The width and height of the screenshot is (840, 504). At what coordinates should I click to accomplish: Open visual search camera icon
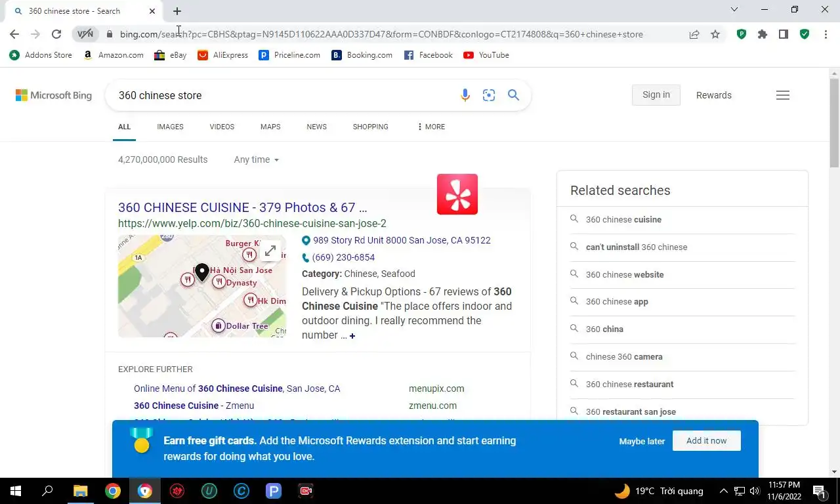(x=489, y=95)
